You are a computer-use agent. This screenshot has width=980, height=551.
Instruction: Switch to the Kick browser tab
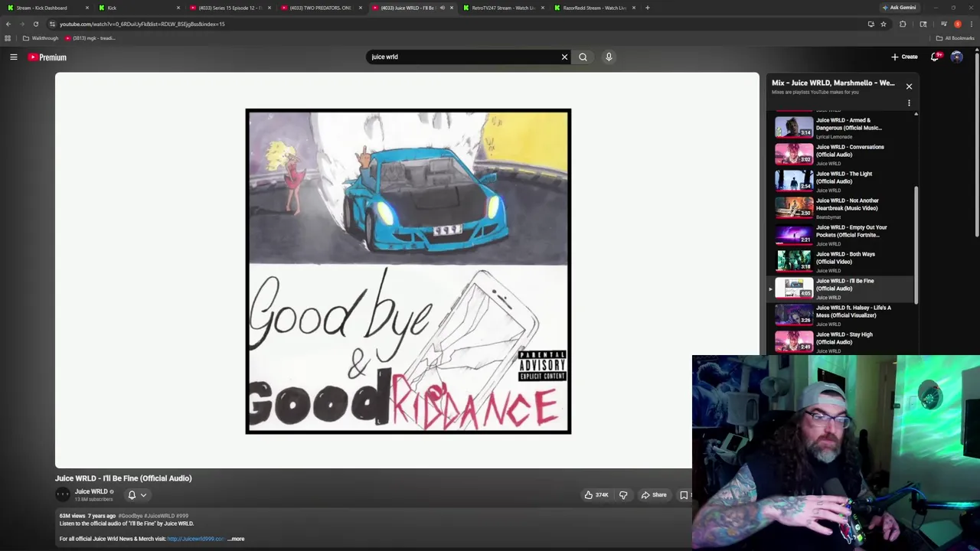pos(139,8)
